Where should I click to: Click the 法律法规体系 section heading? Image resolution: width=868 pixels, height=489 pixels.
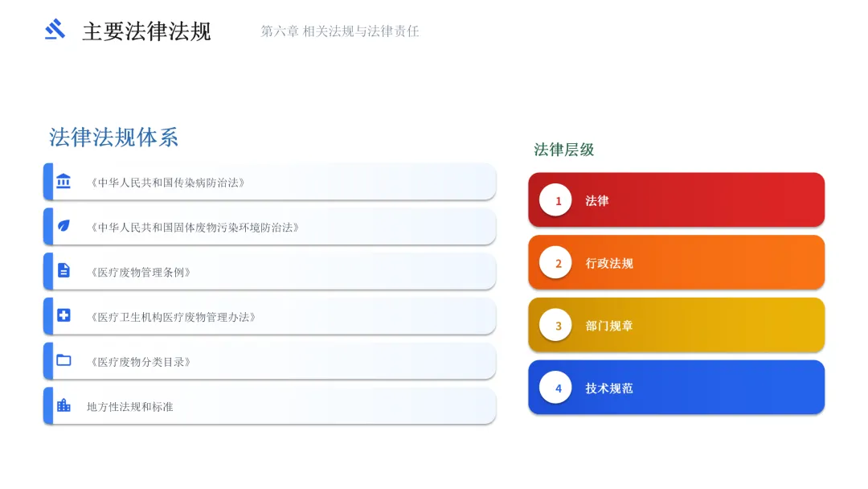click(x=113, y=138)
